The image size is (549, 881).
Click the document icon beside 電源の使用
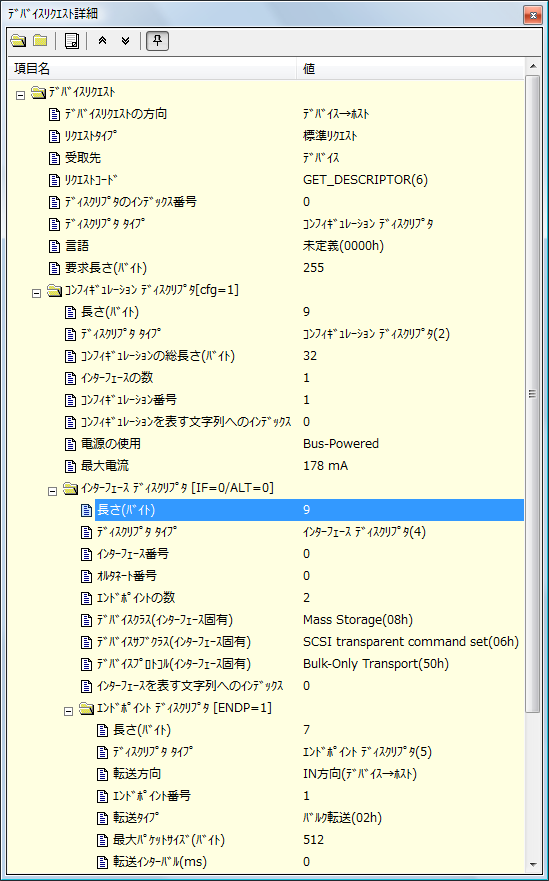point(70,444)
